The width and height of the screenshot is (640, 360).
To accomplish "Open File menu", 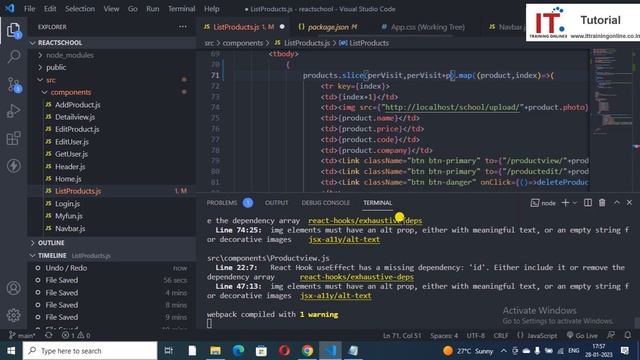I will point(29,9).
